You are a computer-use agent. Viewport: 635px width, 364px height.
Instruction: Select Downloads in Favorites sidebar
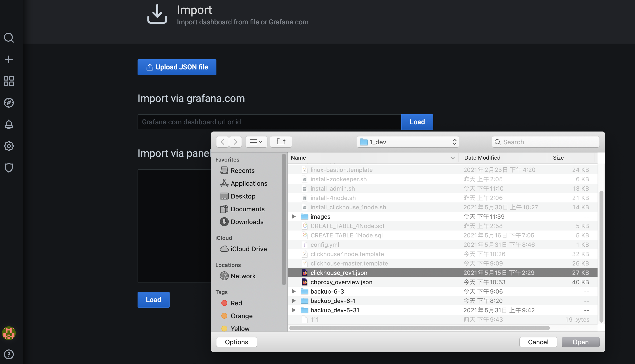pyautogui.click(x=247, y=222)
